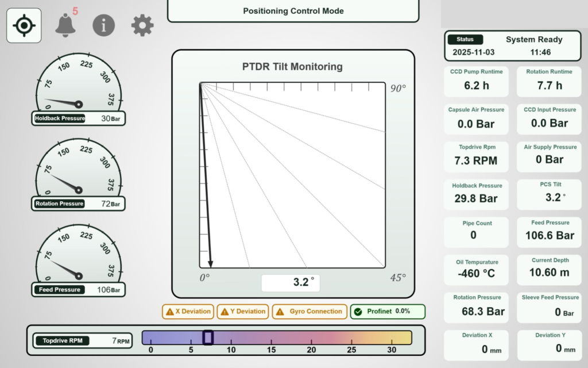This screenshot has width=588, height=368.
Task: Click the System Ready status text
Action: (x=534, y=40)
